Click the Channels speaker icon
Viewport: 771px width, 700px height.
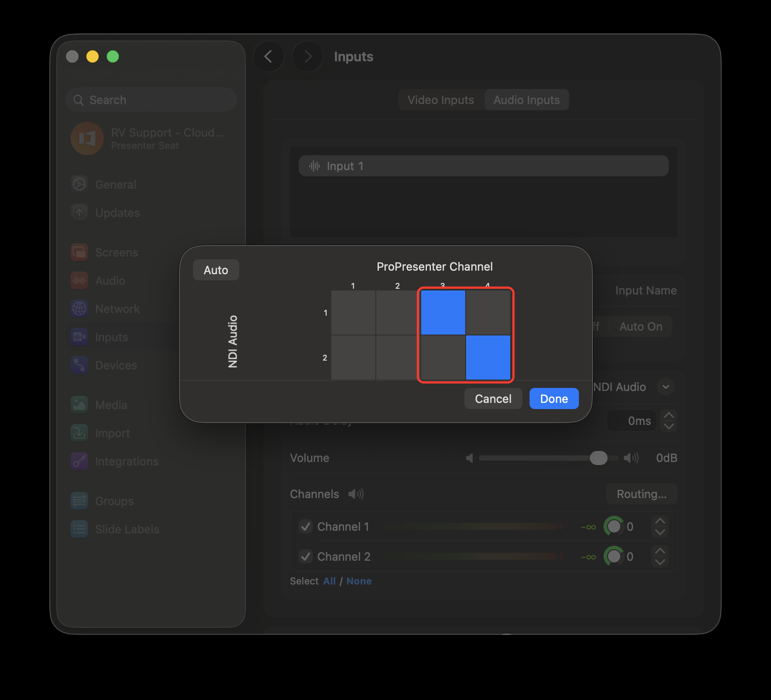356,494
